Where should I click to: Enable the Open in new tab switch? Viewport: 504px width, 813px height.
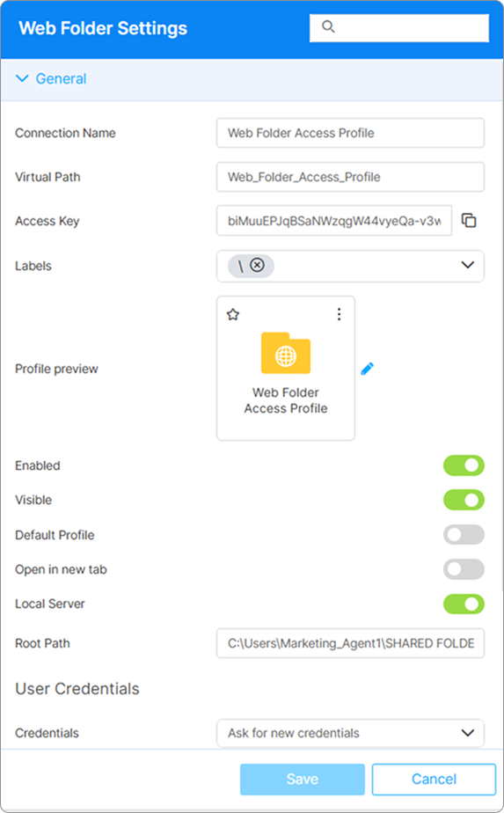click(x=464, y=569)
